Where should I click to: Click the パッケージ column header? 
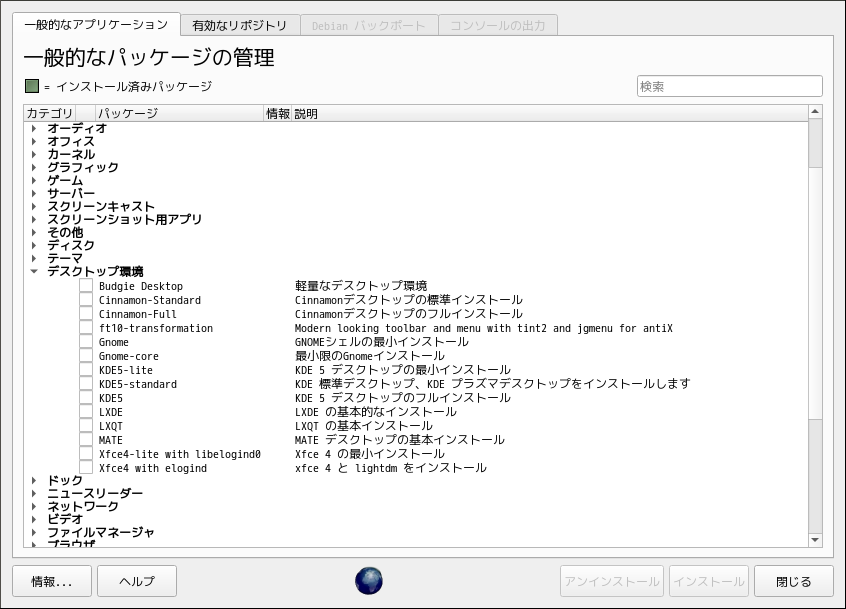pos(179,113)
